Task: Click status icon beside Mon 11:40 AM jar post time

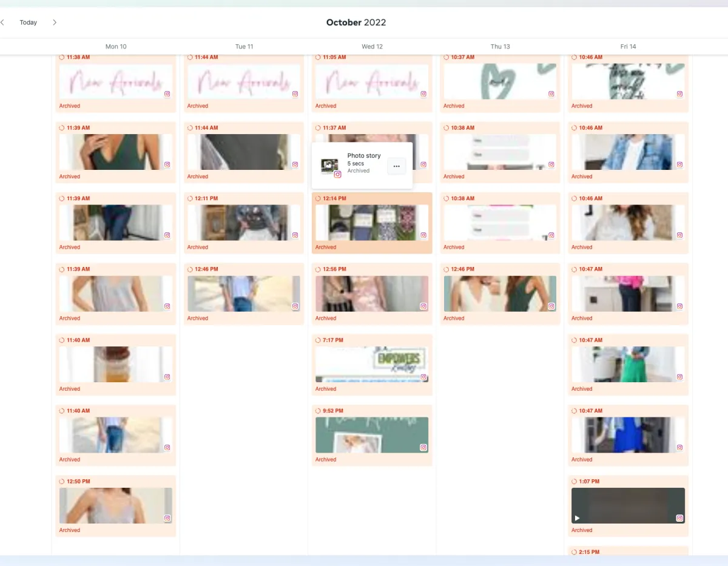Action: [x=62, y=340]
